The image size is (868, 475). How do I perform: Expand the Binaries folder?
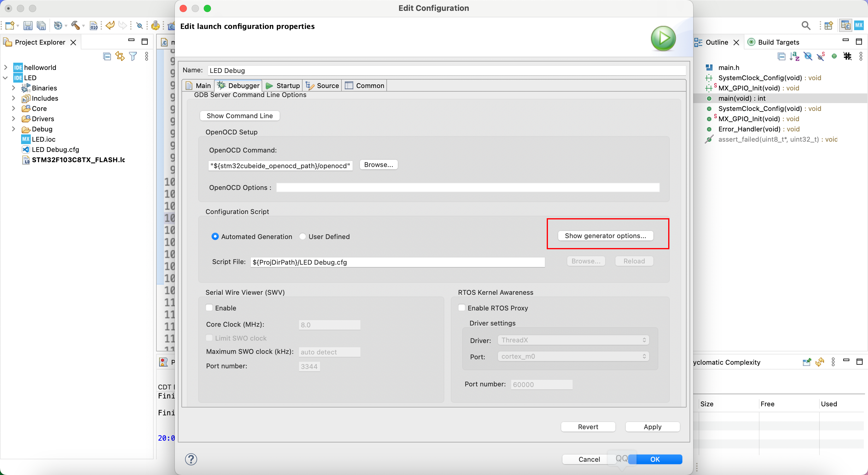click(14, 88)
